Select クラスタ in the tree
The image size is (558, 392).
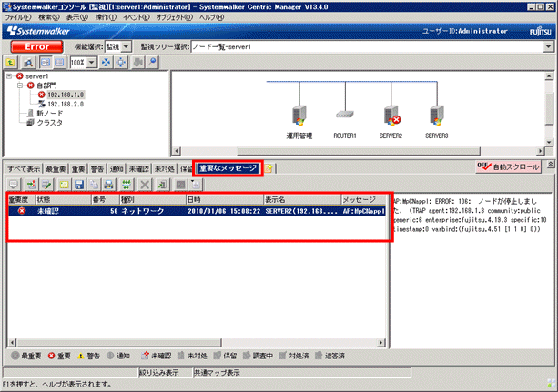pos(50,123)
